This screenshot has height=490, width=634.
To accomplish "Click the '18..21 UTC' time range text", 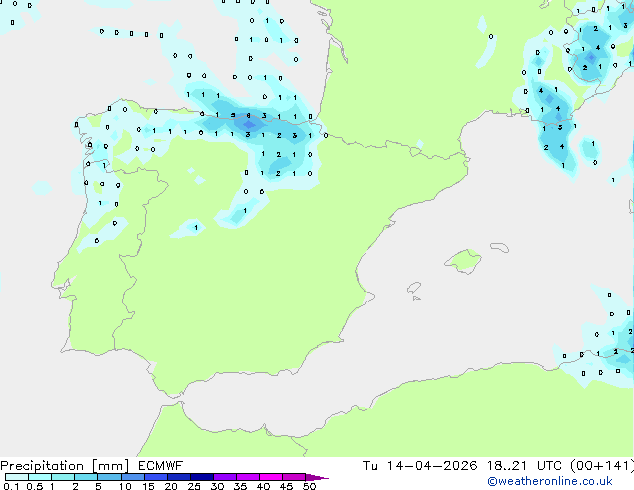I will coord(524,466).
